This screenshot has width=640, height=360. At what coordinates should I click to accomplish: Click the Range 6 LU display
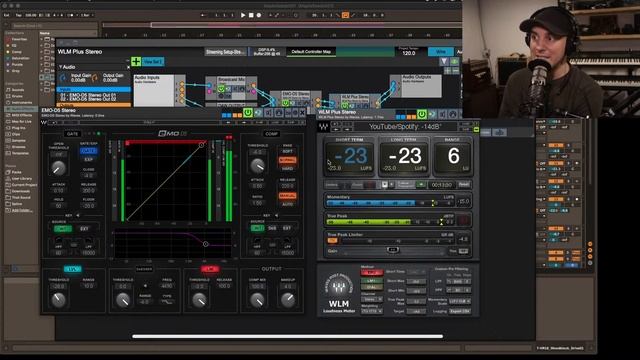click(453, 157)
